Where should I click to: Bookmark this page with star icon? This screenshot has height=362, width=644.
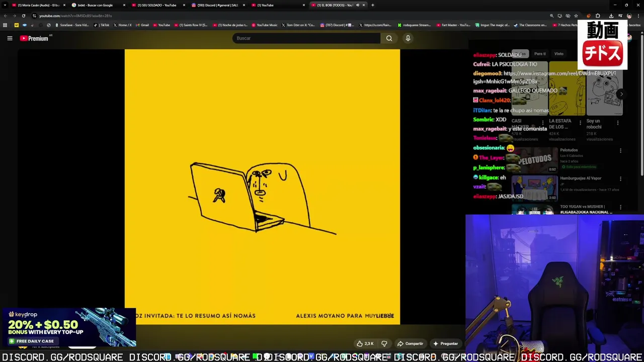coord(576,16)
